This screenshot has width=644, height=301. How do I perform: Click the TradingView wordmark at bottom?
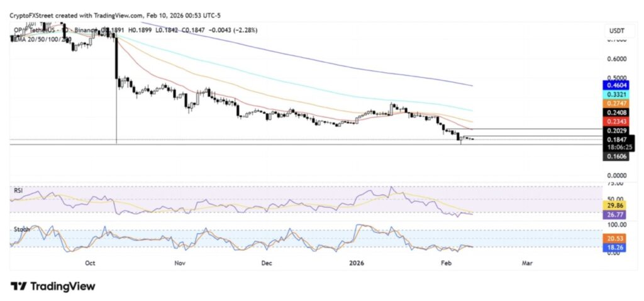62,287
